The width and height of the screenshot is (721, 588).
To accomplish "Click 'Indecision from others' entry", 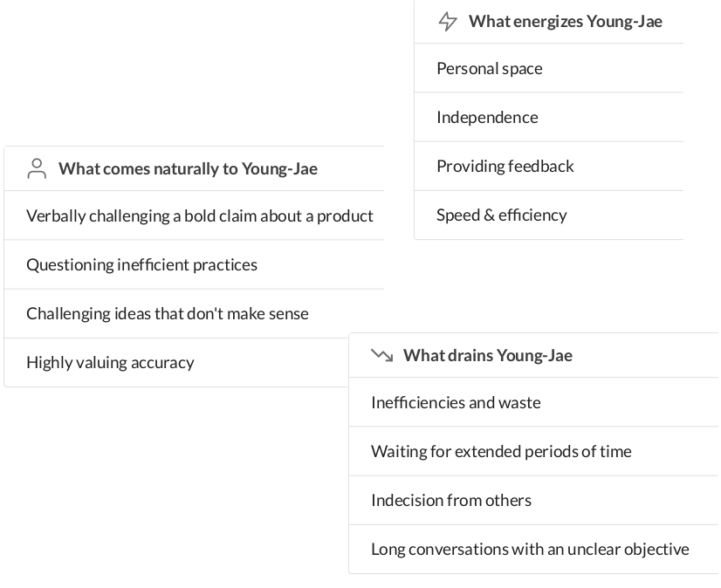I will 533,500.
